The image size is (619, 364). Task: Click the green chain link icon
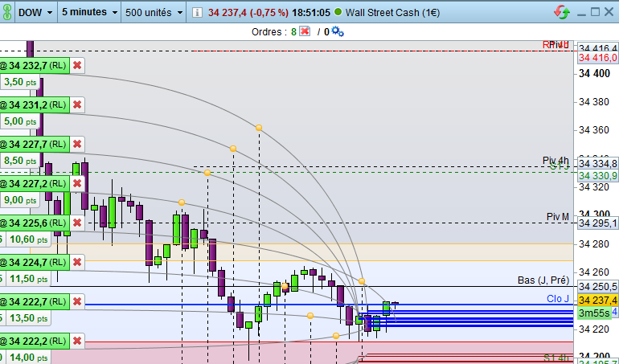[6, 12]
